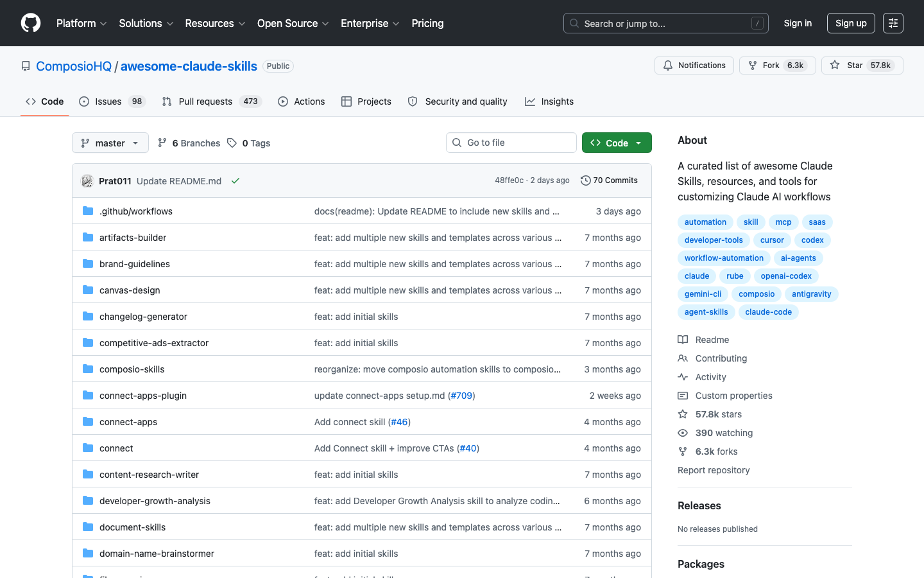Click the Releases heading link
924x578 pixels.
tap(699, 505)
